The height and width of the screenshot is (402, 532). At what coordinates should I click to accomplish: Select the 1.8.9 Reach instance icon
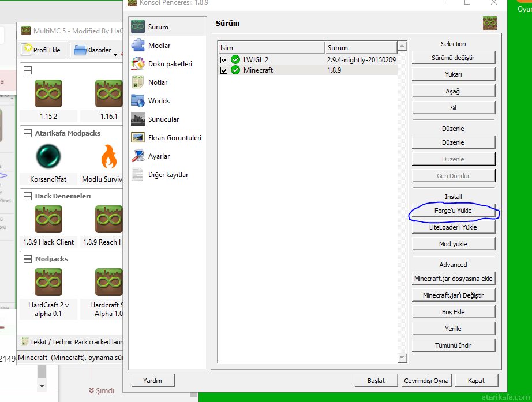109,219
